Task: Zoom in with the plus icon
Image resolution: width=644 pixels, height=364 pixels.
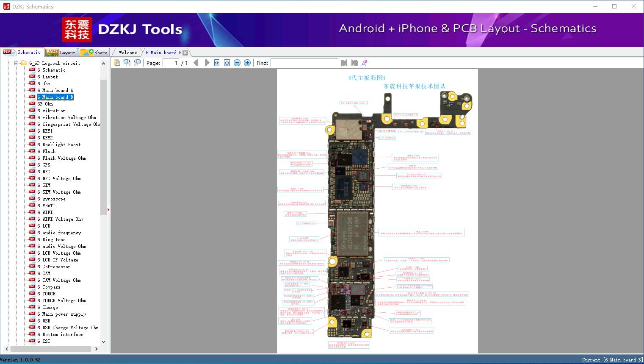Action: click(x=247, y=63)
